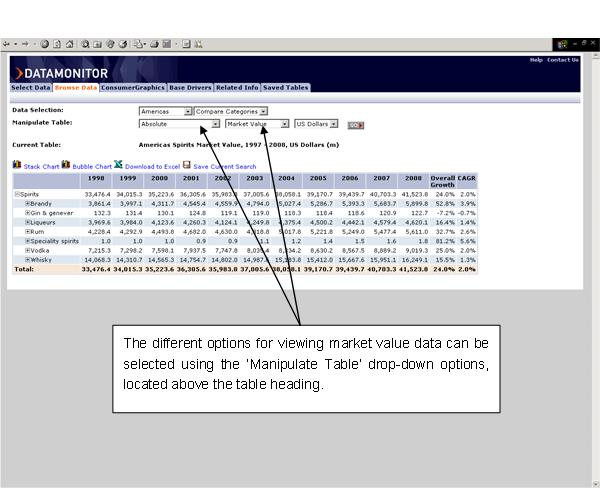
Task: Click the scrollbar up arrow
Action: pyautogui.click(x=596, y=55)
